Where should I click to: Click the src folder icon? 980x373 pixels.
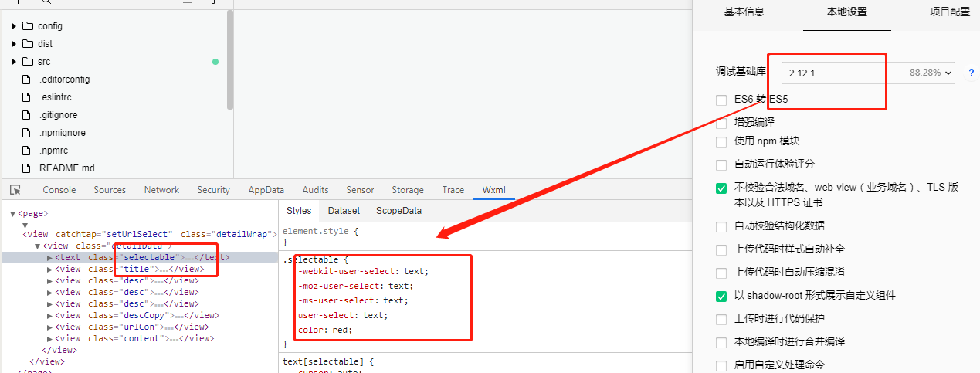point(28,62)
